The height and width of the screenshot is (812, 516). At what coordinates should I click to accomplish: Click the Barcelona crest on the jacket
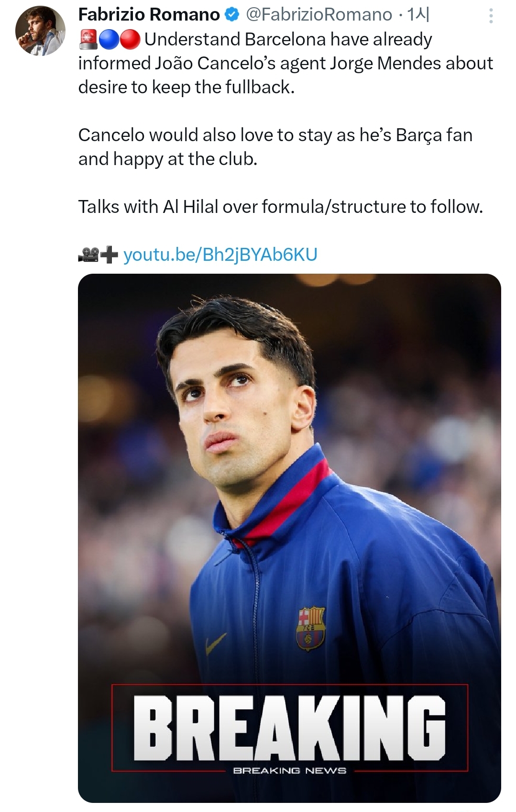coord(310,628)
